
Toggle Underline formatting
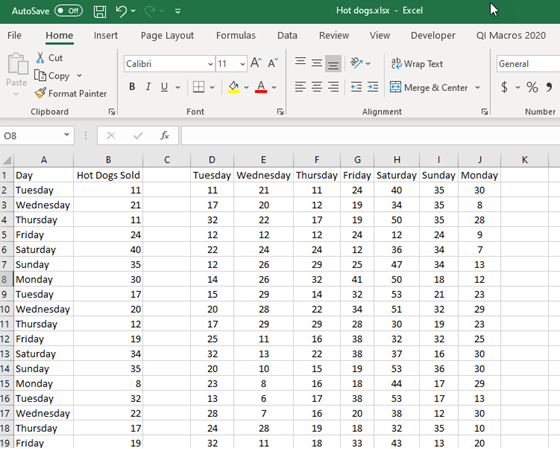pyautogui.click(x=164, y=87)
